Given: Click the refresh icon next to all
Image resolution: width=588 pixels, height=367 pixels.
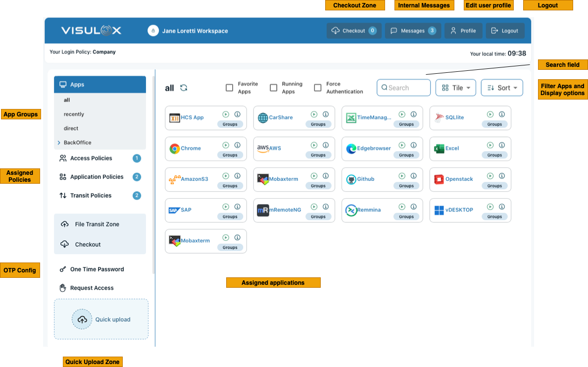Looking at the screenshot, I should coord(184,88).
